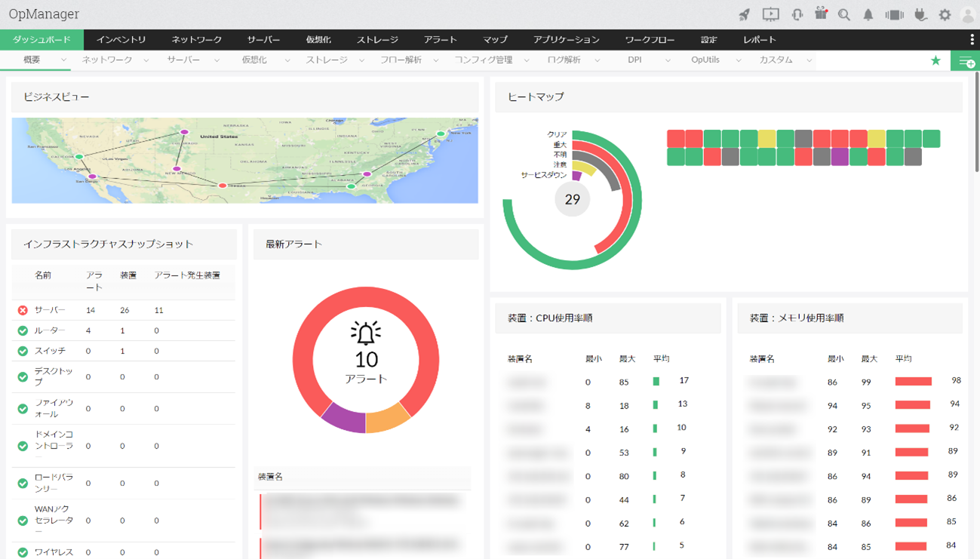Click the magnifier search icon
This screenshot has height=559, width=980.
[844, 14]
